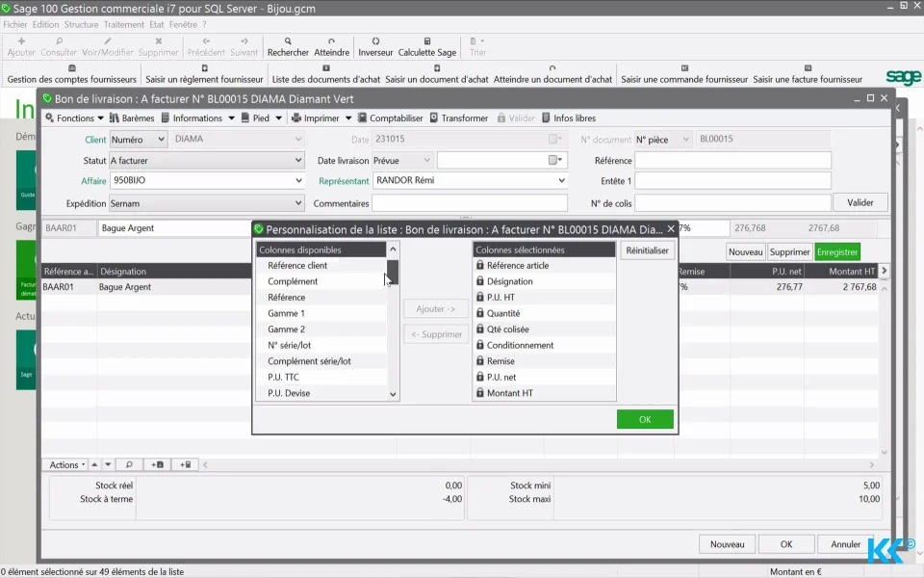Open the Date livraison calendar picker
The height and width of the screenshot is (578, 924).
click(x=555, y=160)
